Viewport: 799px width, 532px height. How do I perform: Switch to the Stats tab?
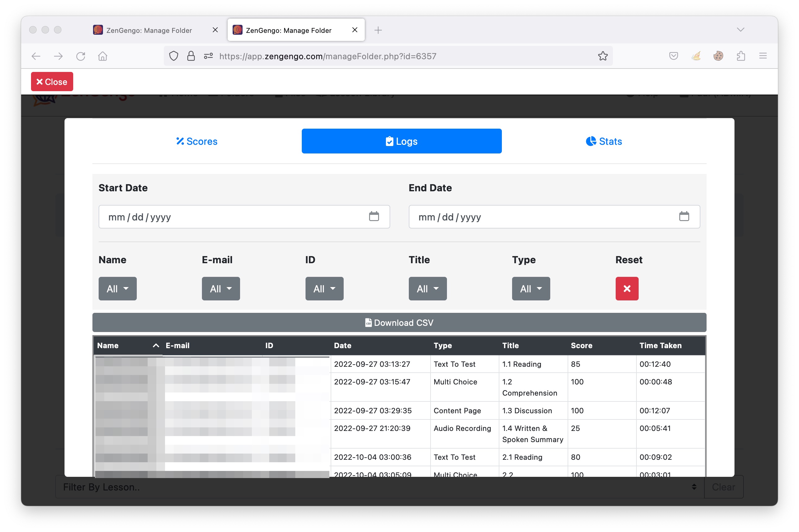604,141
